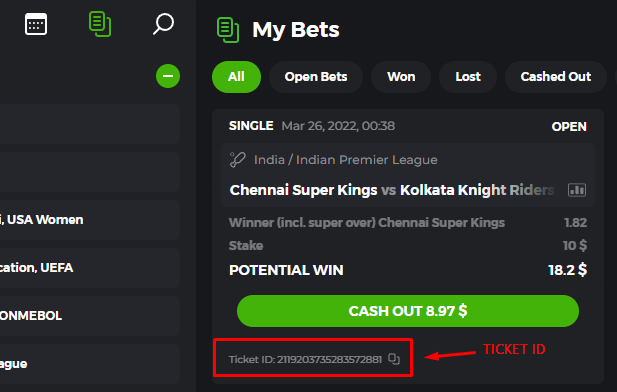This screenshot has height=392, width=617.
Task: Collapse list with green minus button
Action: point(168,76)
